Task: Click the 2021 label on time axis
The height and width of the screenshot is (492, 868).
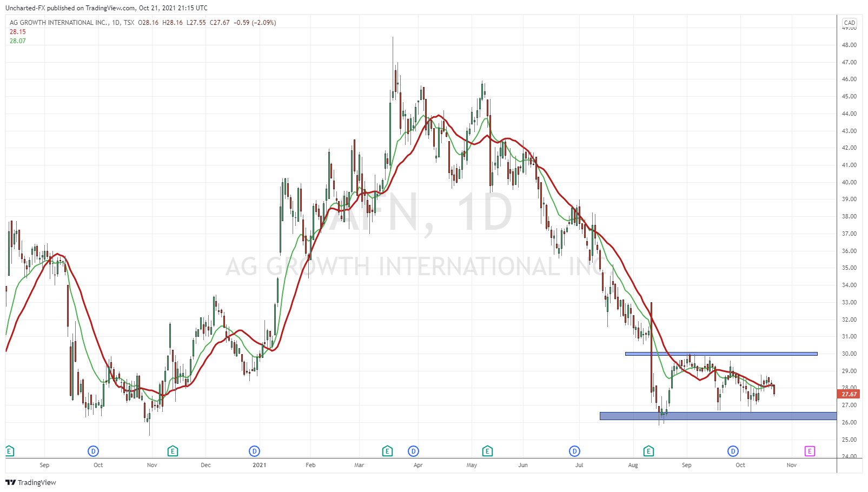Action: pyautogui.click(x=260, y=465)
